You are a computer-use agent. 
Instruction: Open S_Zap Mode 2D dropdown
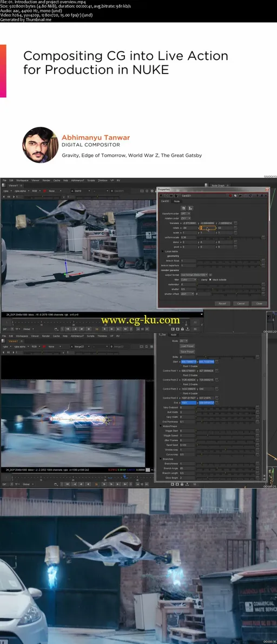(184, 341)
